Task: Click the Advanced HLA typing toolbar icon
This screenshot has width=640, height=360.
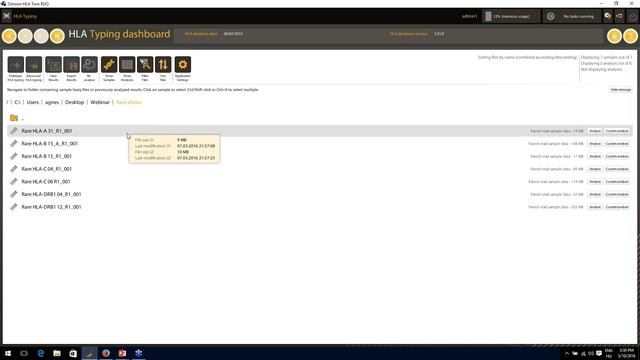Action: point(34,64)
